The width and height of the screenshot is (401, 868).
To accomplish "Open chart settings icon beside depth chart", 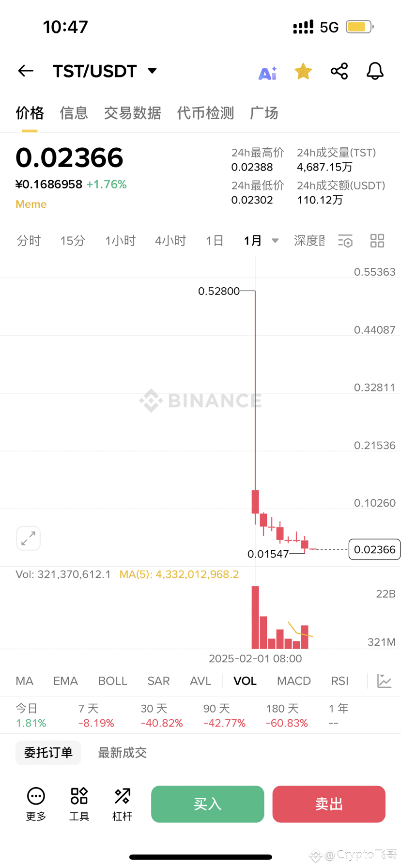I will tap(345, 241).
